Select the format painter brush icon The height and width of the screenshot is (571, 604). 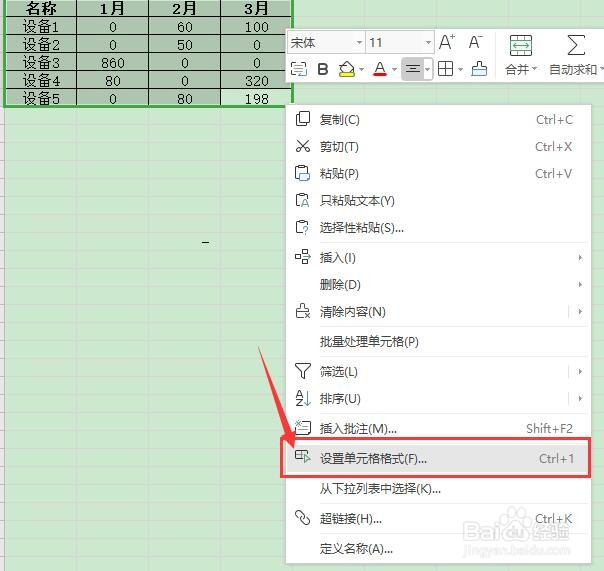click(479, 69)
